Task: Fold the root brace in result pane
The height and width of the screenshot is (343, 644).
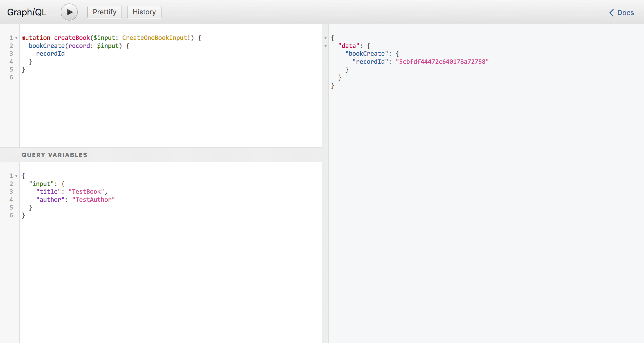Action: 326,38
